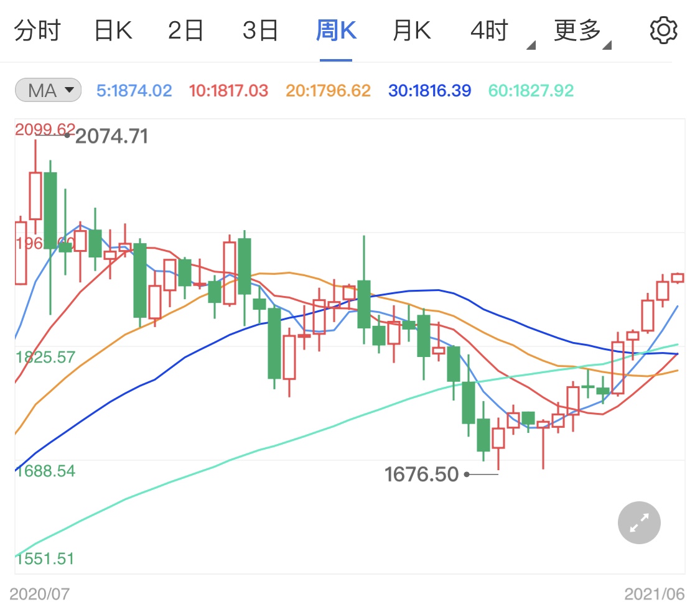Switch to the 日K tab
The height and width of the screenshot is (607, 700).
(113, 30)
